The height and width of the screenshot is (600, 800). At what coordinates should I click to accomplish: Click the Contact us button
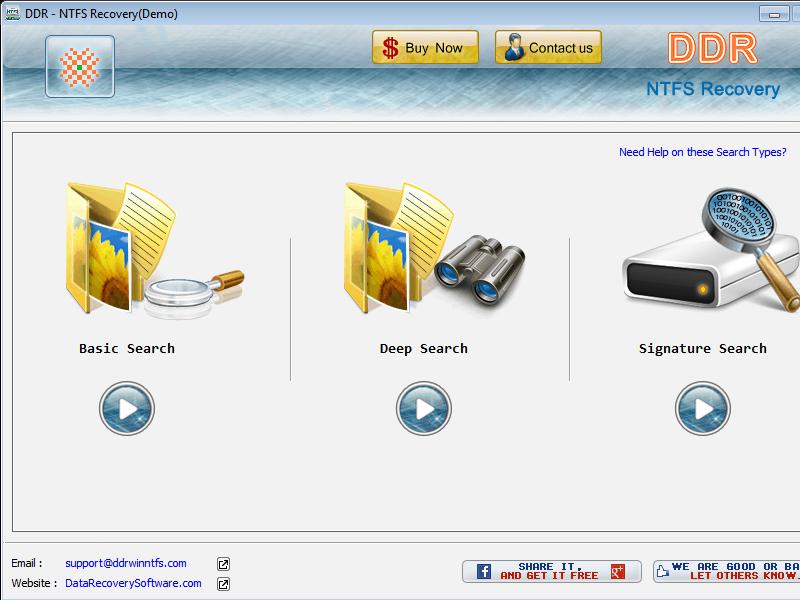tap(548, 47)
